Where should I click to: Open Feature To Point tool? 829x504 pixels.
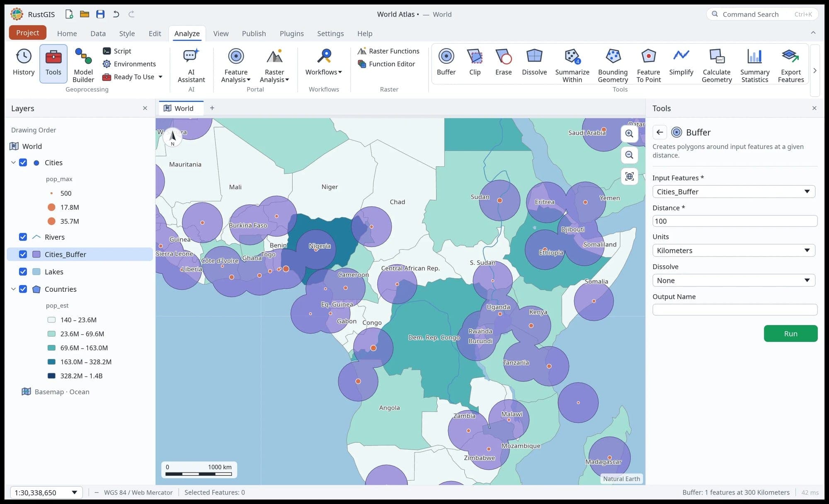coord(648,65)
